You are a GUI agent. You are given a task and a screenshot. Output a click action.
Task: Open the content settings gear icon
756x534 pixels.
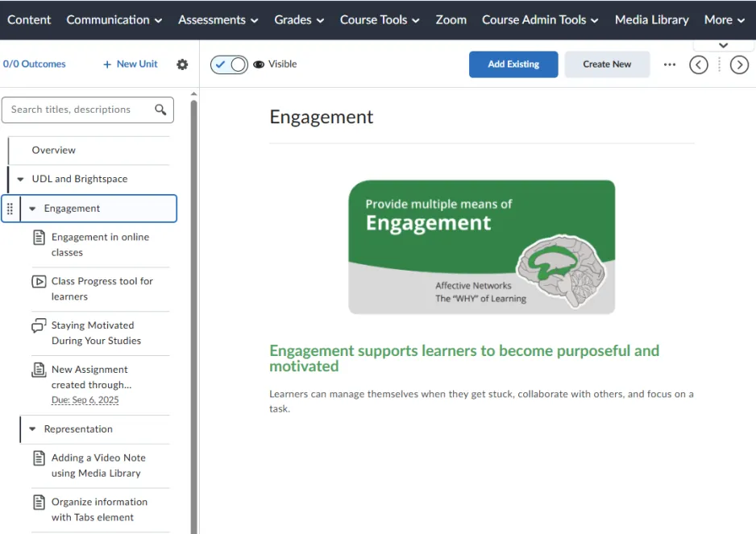(182, 64)
